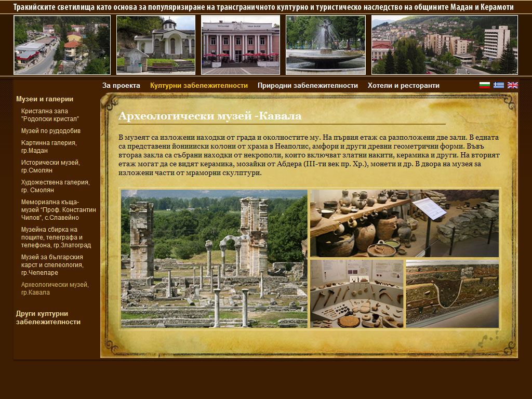This screenshot has height=399, width=532.
Task: Switch site language to English flag
Action: pos(513,85)
